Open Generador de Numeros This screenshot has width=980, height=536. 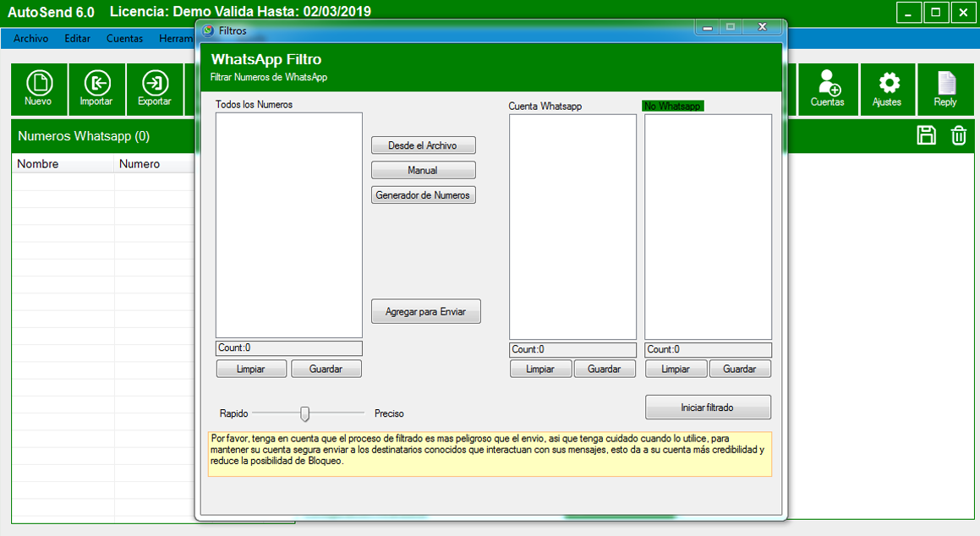point(423,195)
